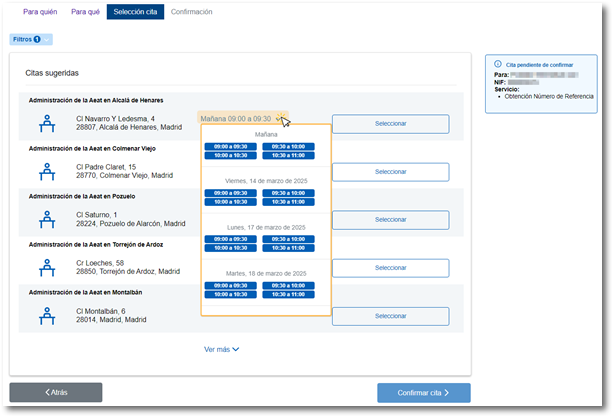Click the Torrejón de Ardoz office desk icon
613x417 pixels.
pyautogui.click(x=46, y=267)
